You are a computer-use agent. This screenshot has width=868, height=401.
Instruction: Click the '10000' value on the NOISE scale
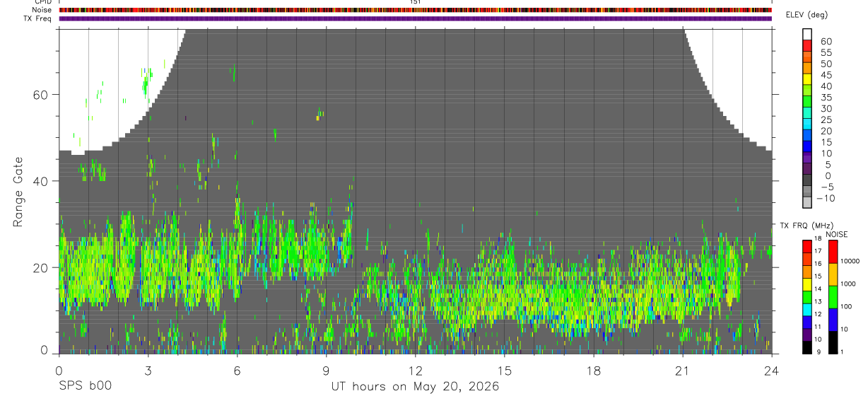[x=850, y=261]
